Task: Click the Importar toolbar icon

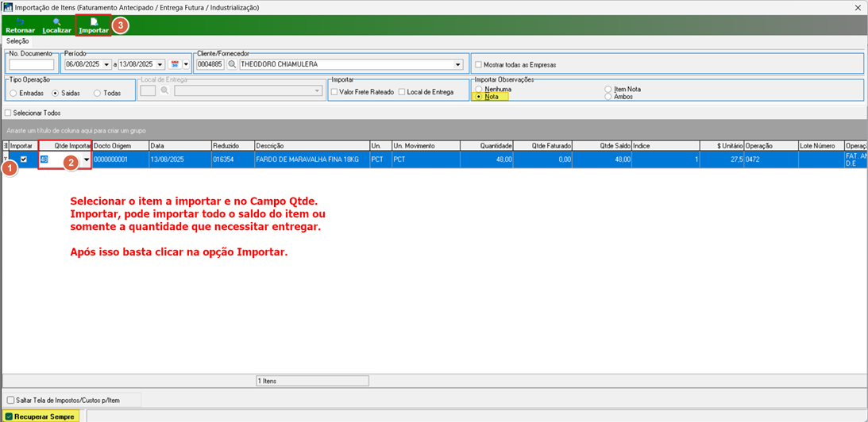Action: point(94,22)
